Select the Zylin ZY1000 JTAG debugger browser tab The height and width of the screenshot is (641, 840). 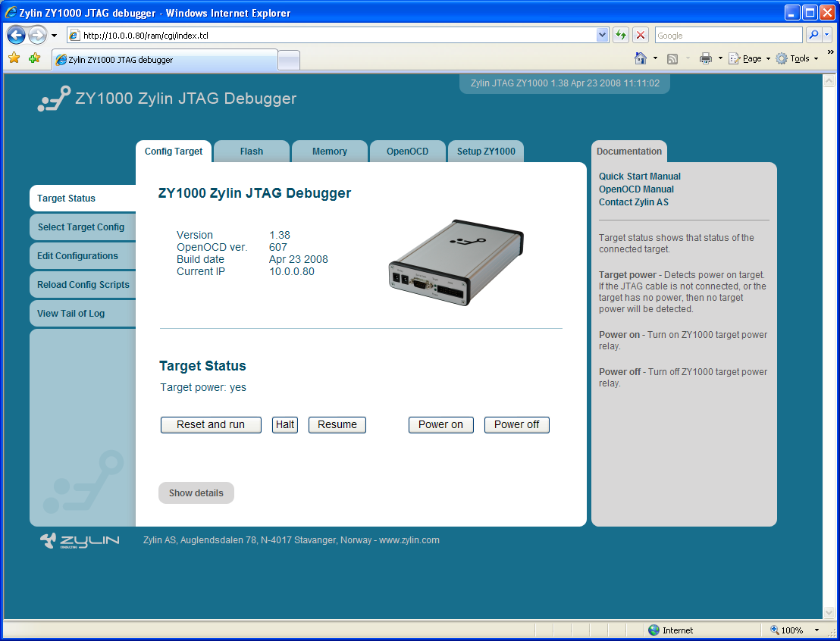(x=165, y=60)
